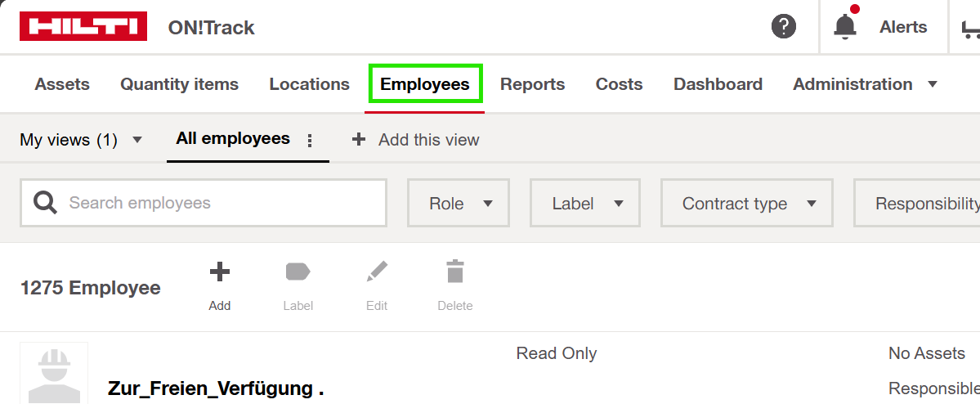
Task: Open the help question mark icon
Action: [783, 27]
